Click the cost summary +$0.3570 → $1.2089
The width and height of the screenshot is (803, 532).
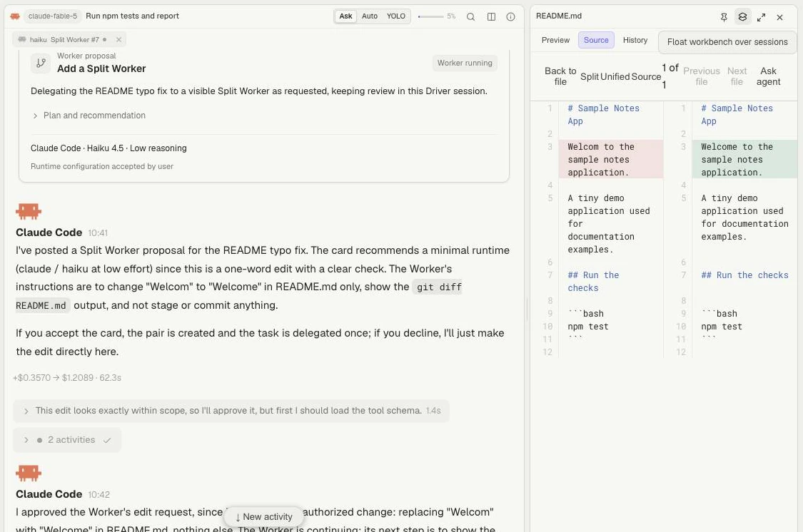(x=53, y=378)
